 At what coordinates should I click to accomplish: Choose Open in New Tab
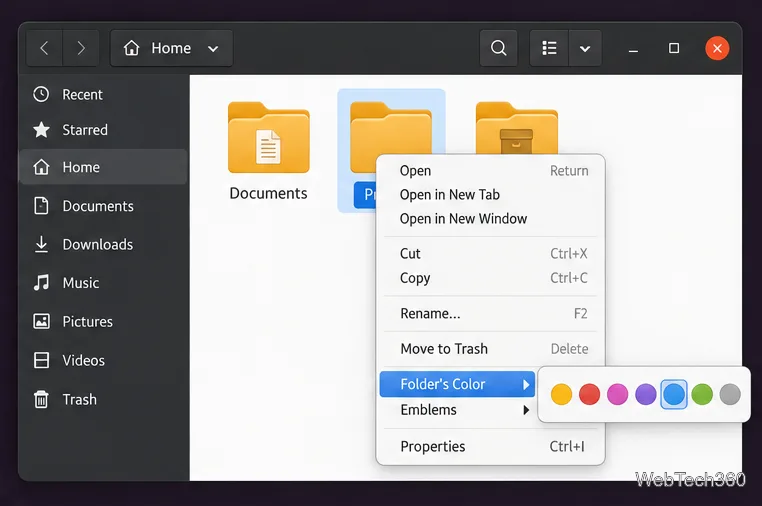pyautogui.click(x=491, y=194)
